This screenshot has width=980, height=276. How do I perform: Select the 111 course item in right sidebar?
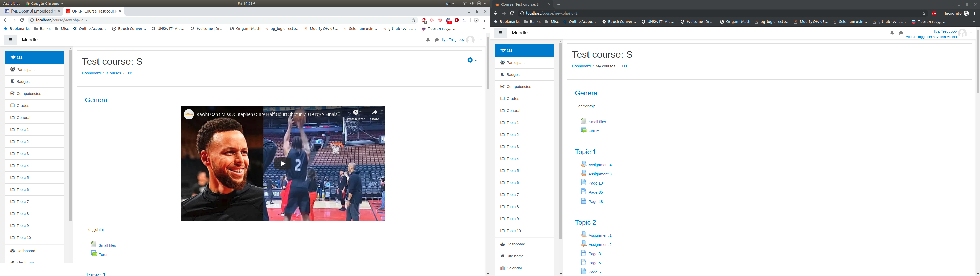pyautogui.click(x=524, y=50)
